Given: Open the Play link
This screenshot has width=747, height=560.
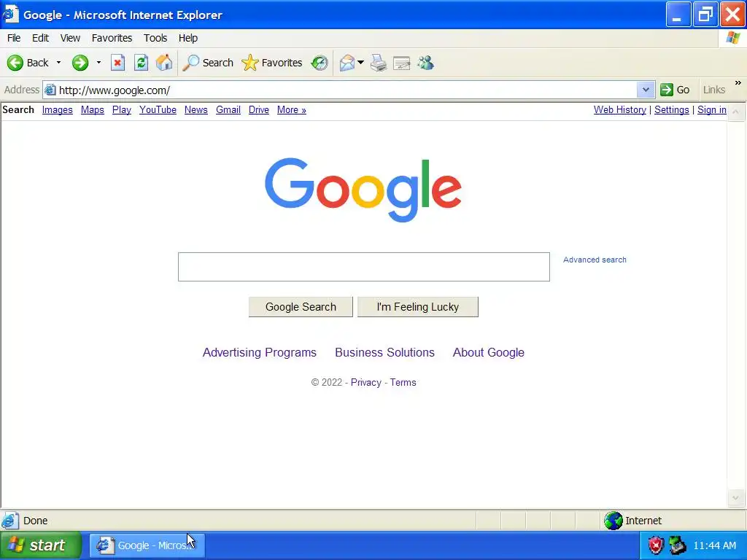Looking at the screenshot, I should click(x=122, y=110).
